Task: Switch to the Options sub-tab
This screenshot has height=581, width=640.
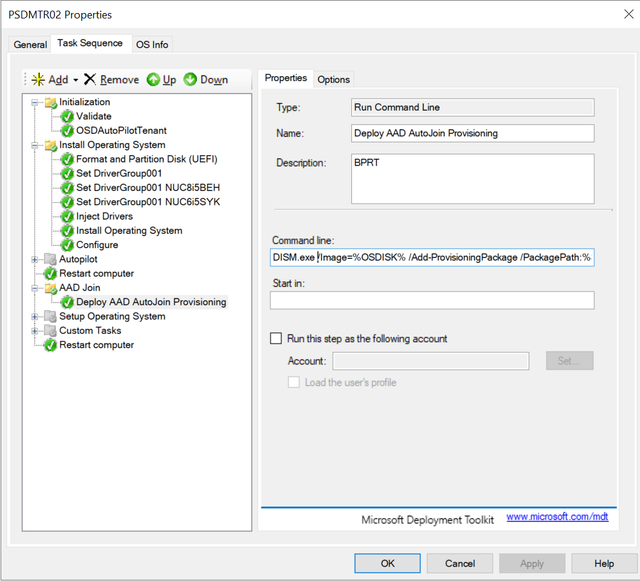Action: click(333, 79)
